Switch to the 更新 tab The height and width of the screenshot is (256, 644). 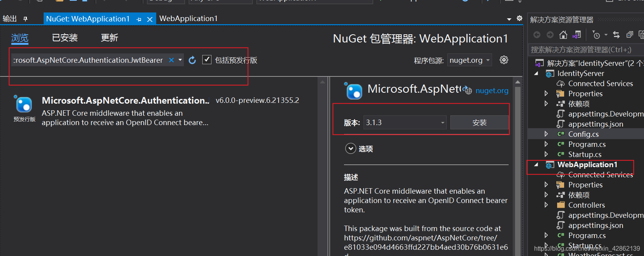[x=109, y=38]
